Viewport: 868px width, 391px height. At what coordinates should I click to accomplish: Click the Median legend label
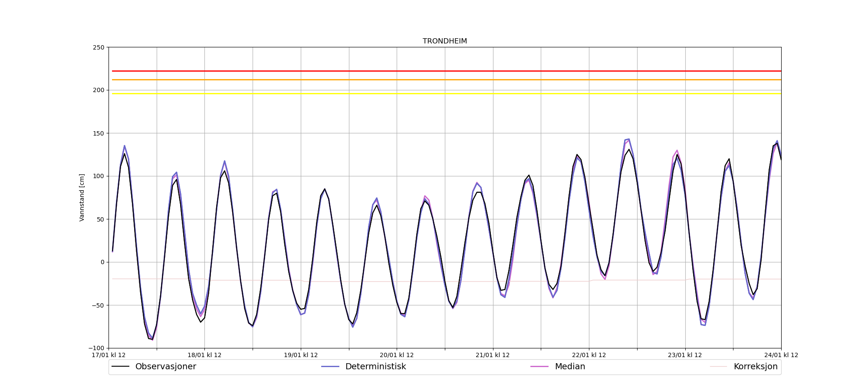[x=570, y=367]
